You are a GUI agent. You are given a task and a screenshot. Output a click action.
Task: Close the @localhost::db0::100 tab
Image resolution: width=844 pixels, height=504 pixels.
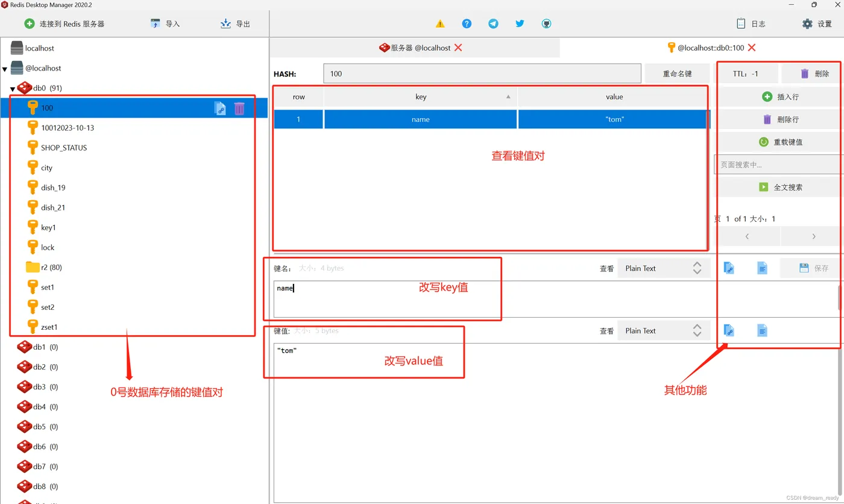752,48
